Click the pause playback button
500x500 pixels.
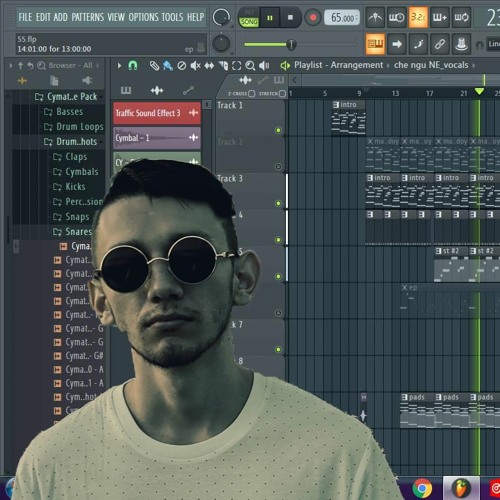(270, 18)
